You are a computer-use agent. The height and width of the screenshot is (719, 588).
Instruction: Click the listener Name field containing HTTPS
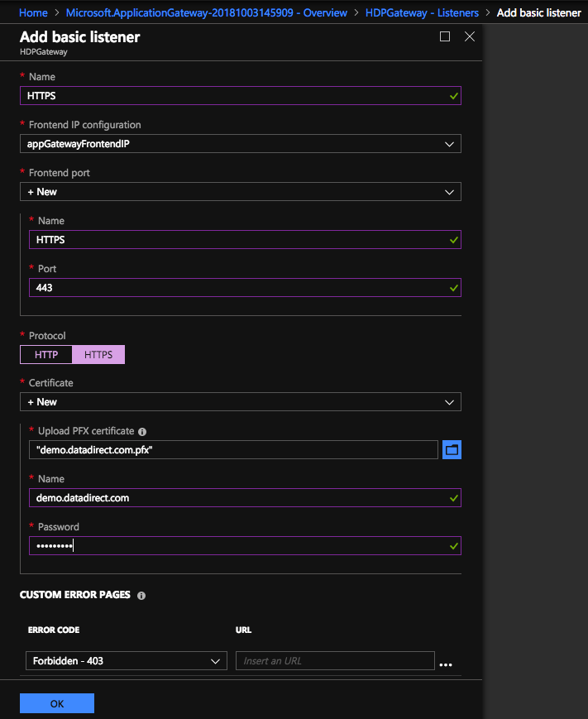(x=232, y=96)
